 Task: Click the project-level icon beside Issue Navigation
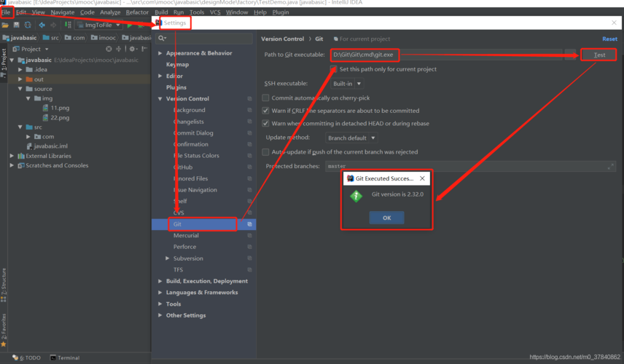pos(249,190)
